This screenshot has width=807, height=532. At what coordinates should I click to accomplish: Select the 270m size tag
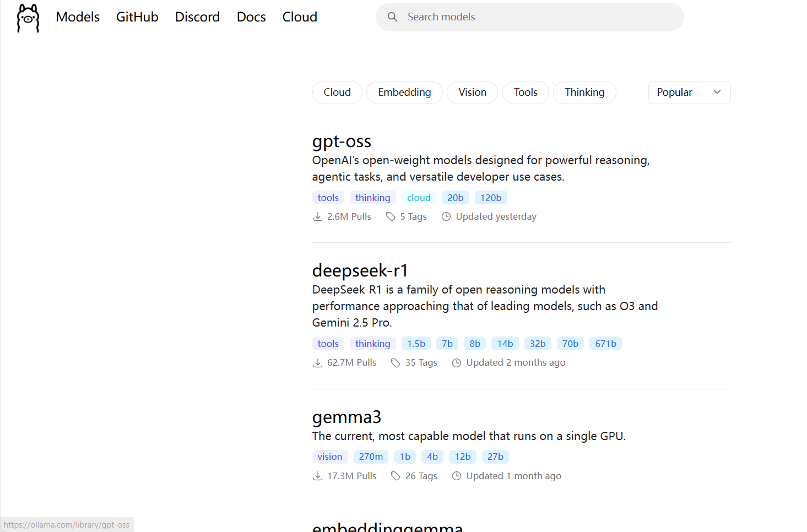[x=371, y=457]
